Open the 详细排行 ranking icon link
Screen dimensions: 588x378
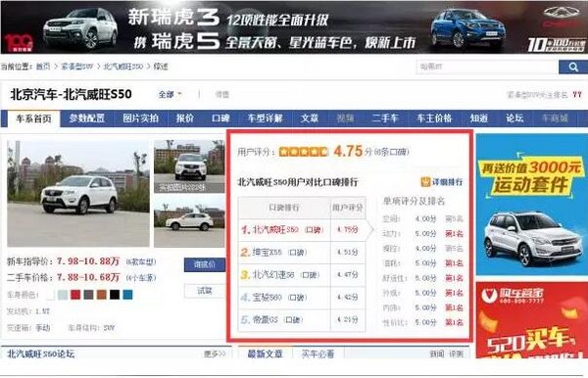tap(442, 182)
